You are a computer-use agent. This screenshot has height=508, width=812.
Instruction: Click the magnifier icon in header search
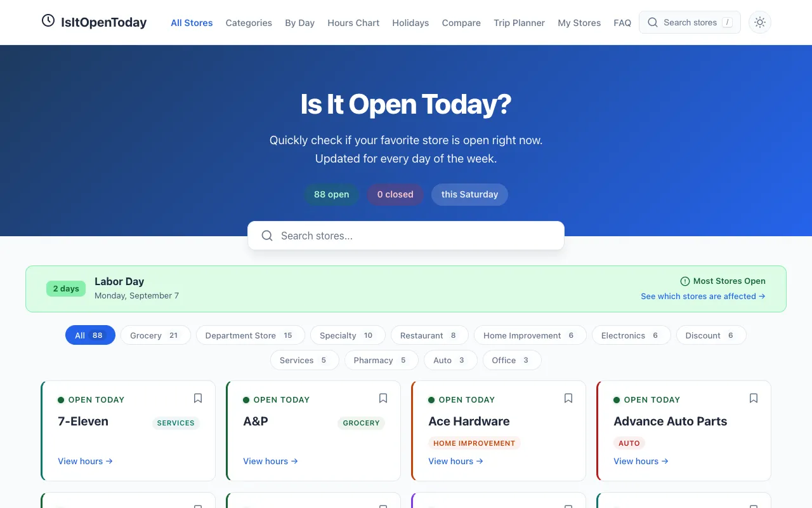point(653,22)
